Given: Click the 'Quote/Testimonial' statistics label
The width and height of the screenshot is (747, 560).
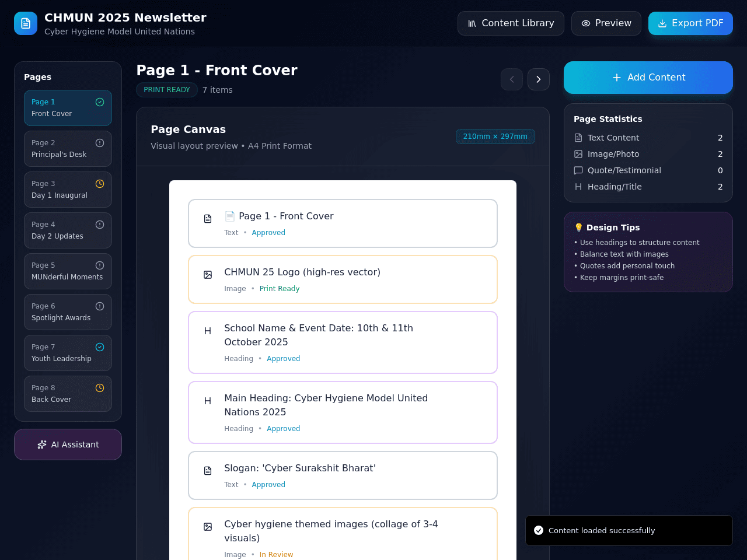Looking at the screenshot, I should [624, 170].
